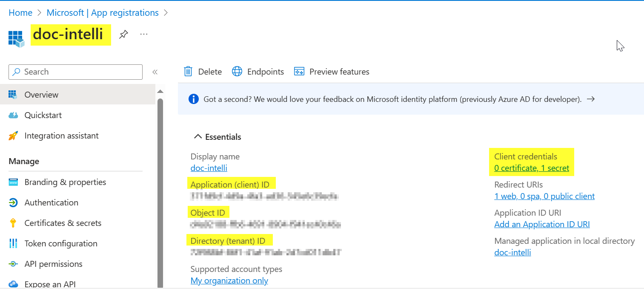Click the My organization only link
This screenshot has height=289, width=644.
229,280
